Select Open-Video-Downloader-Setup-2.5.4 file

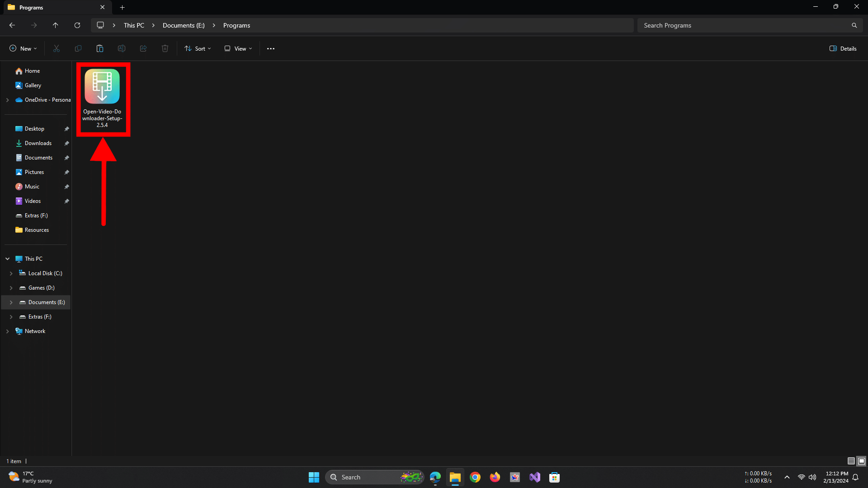(x=102, y=99)
